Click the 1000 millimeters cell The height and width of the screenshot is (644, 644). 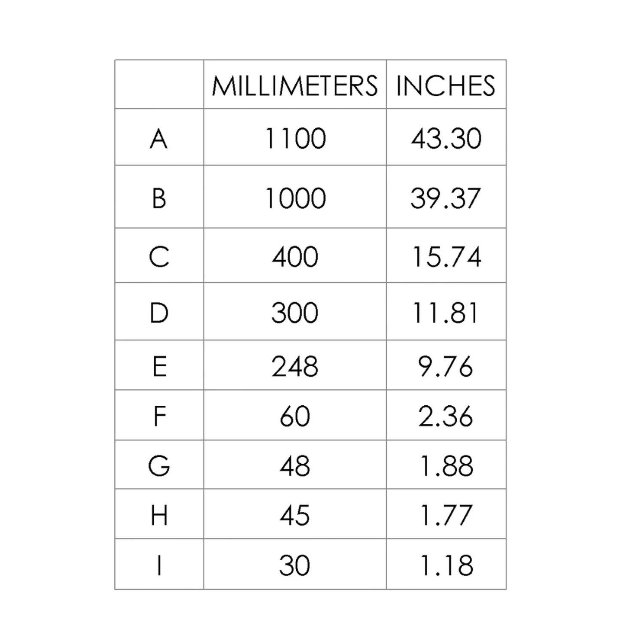pyautogui.click(x=295, y=198)
